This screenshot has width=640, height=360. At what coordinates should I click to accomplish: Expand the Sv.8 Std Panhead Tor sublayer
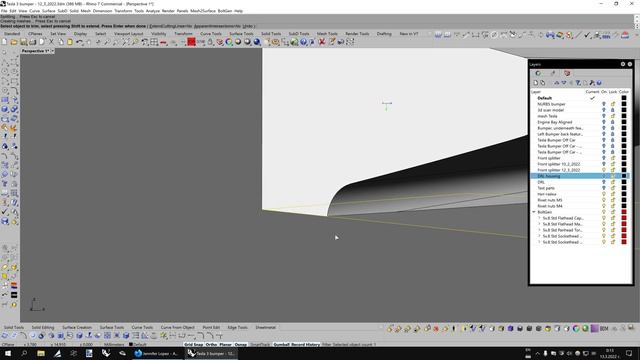(539, 230)
